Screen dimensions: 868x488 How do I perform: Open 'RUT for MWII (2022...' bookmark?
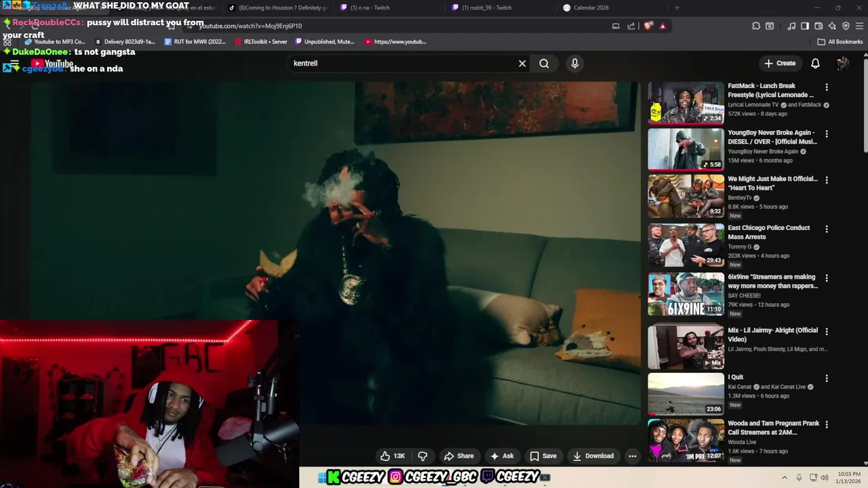(195, 41)
